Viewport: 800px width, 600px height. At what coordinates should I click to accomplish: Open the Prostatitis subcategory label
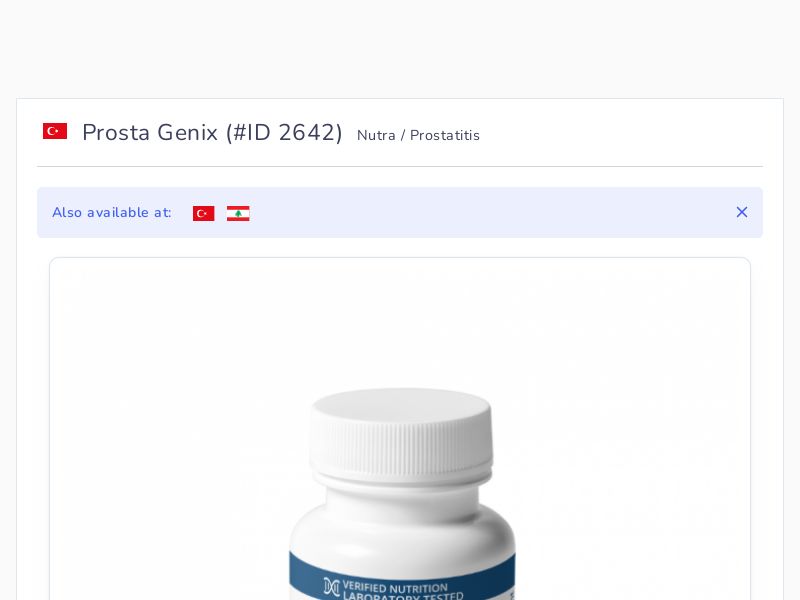point(445,135)
